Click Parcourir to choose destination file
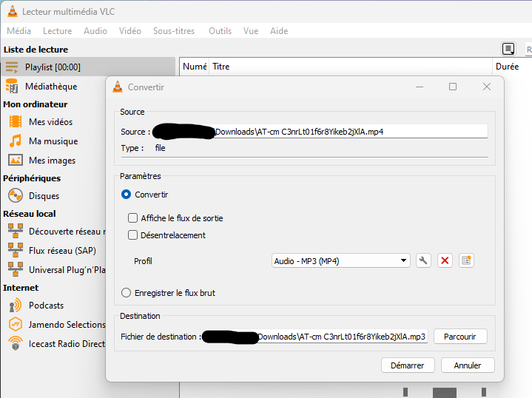The width and height of the screenshot is (532, 398). [460, 337]
